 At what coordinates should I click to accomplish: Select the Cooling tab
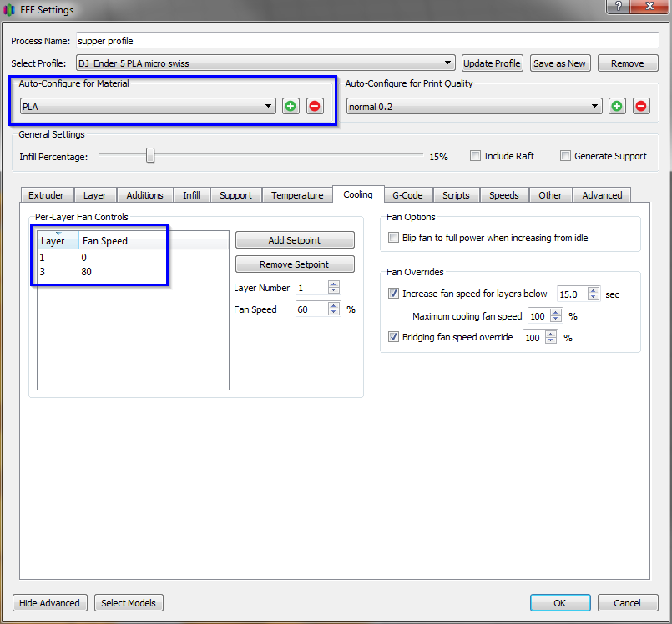(358, 194)
